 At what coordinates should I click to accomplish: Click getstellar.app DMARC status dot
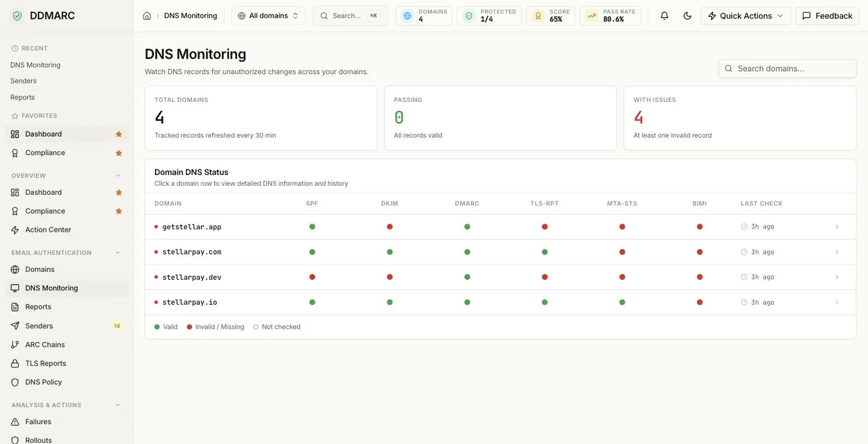click(467, 227)
